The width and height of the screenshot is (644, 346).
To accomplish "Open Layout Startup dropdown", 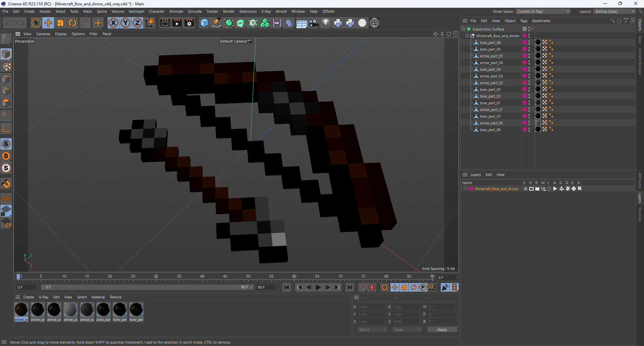I will tap(614, 11).
